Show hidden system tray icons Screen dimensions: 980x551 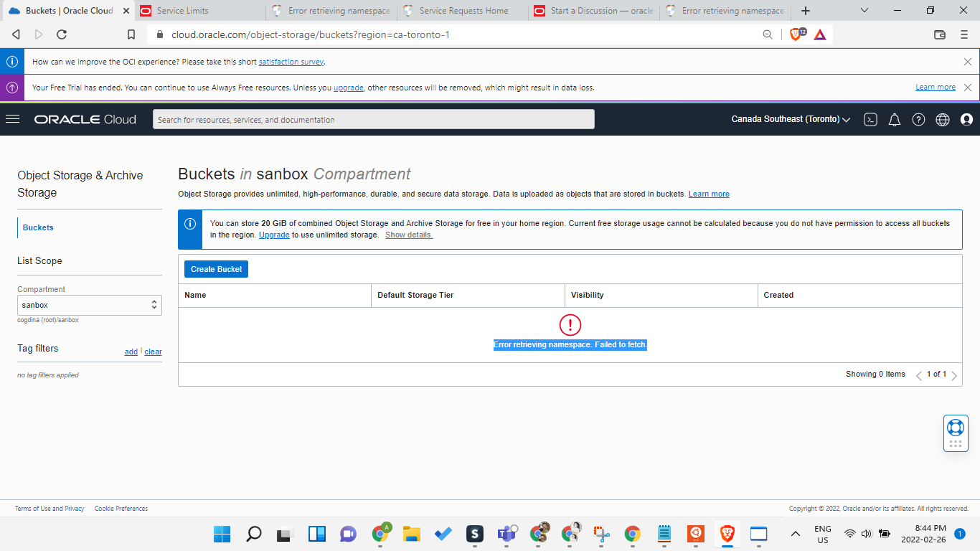pyautogui.click(x=795, y=534)
